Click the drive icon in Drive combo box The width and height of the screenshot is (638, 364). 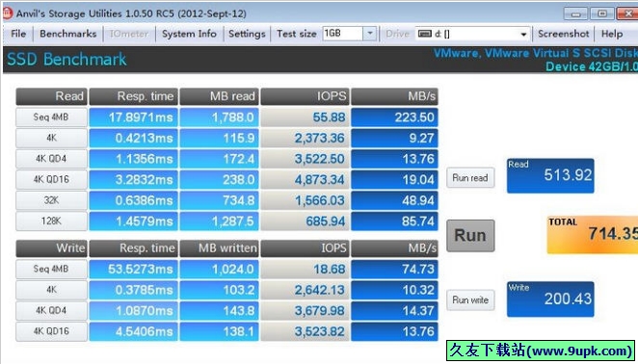424,34
